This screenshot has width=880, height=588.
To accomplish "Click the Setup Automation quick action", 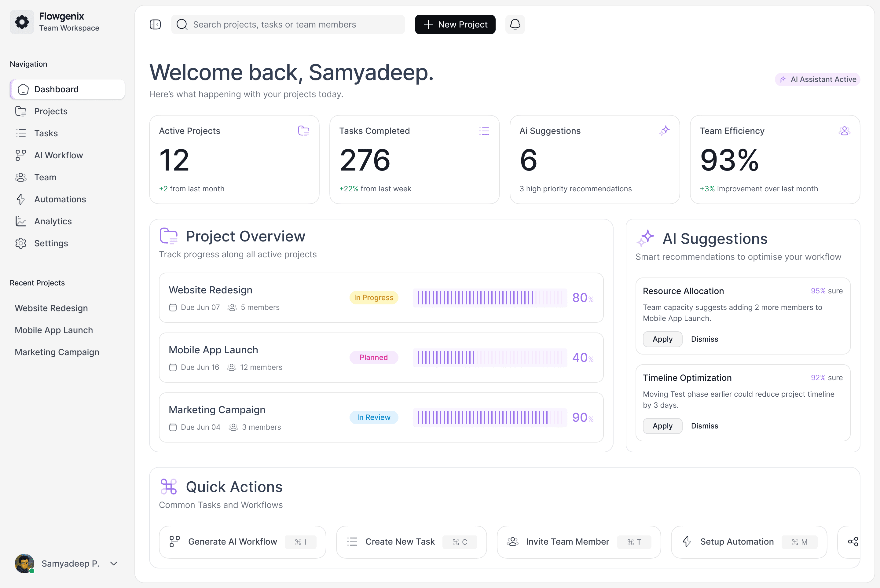I will click(749, 542).
